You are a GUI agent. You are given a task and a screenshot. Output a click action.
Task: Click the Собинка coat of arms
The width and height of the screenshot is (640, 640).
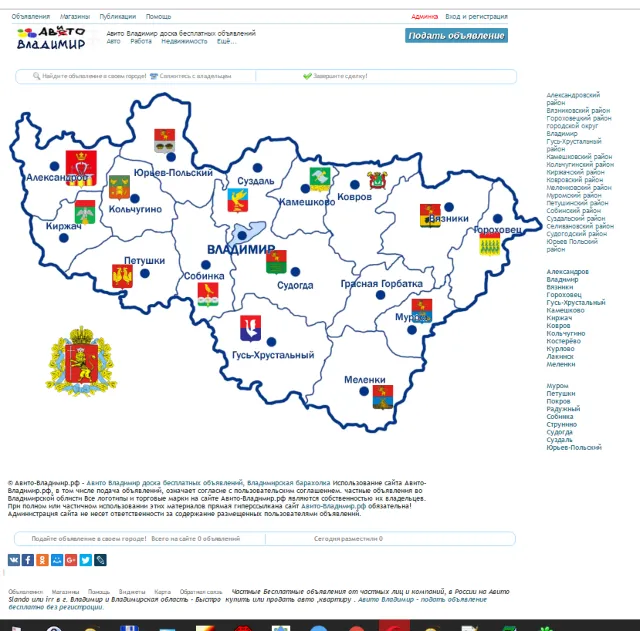pos(208,294)
